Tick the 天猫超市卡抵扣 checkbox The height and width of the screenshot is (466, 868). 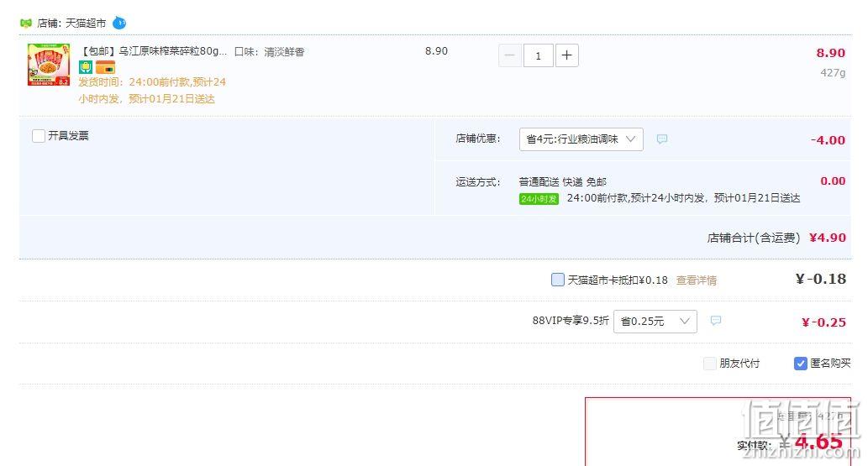[x=557, y=280]
